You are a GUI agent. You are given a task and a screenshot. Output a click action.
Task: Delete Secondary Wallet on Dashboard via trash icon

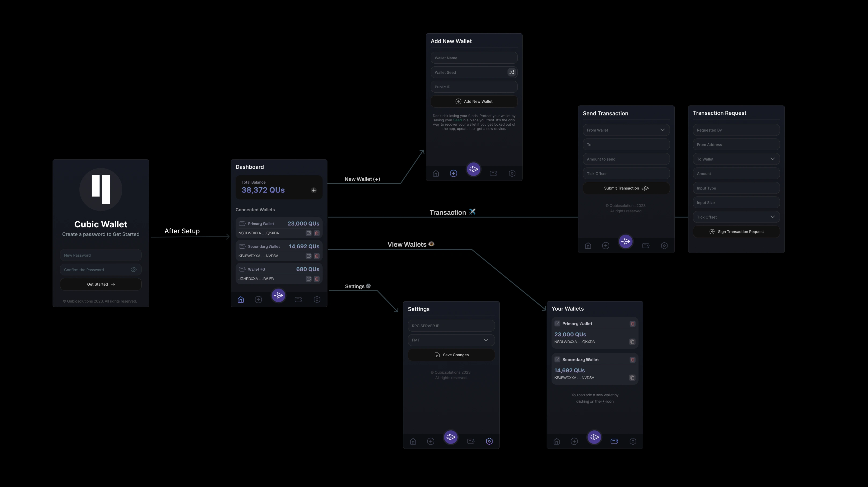click(316, 256)
